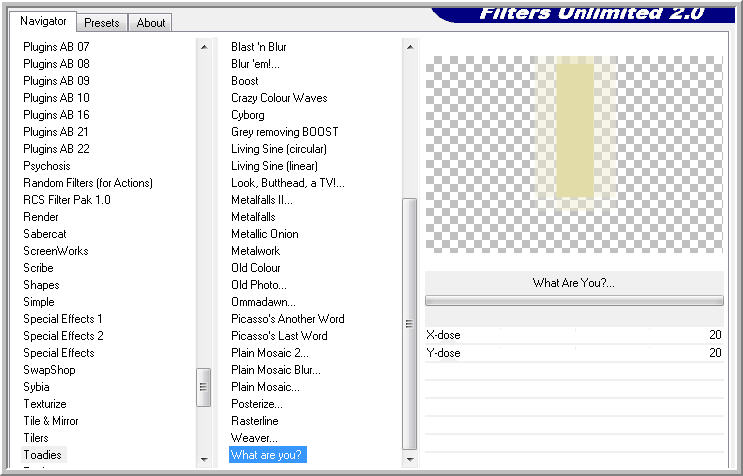Screen dimensions: 743x476
Task: Click down arrow of category list scrollbar
Action: (204, 459)
